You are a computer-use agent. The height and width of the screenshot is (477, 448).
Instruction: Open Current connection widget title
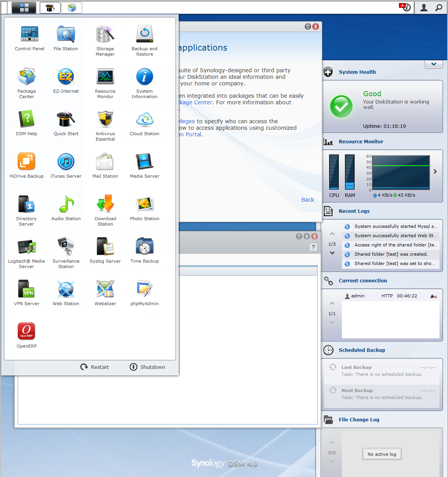pos(363,280)
